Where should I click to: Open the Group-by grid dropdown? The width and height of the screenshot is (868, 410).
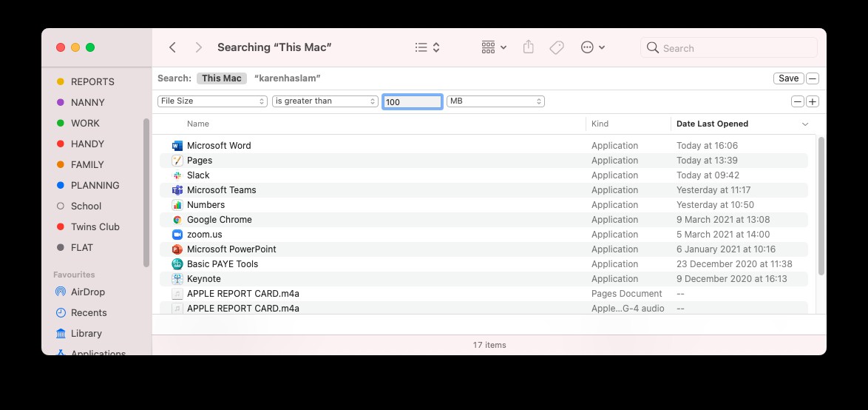click(x=494, y=47)
